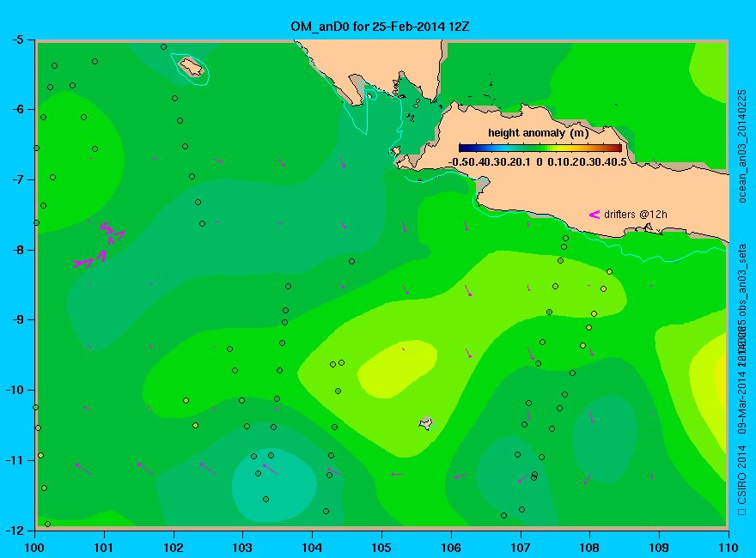Click the color bar tick values row
756x558 pixels.
538,162
